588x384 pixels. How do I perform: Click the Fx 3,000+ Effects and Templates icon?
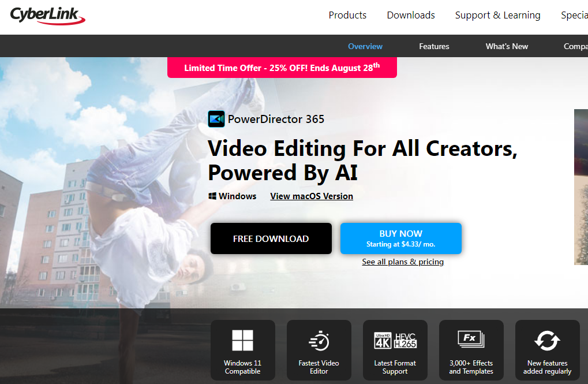pos(471,338)
